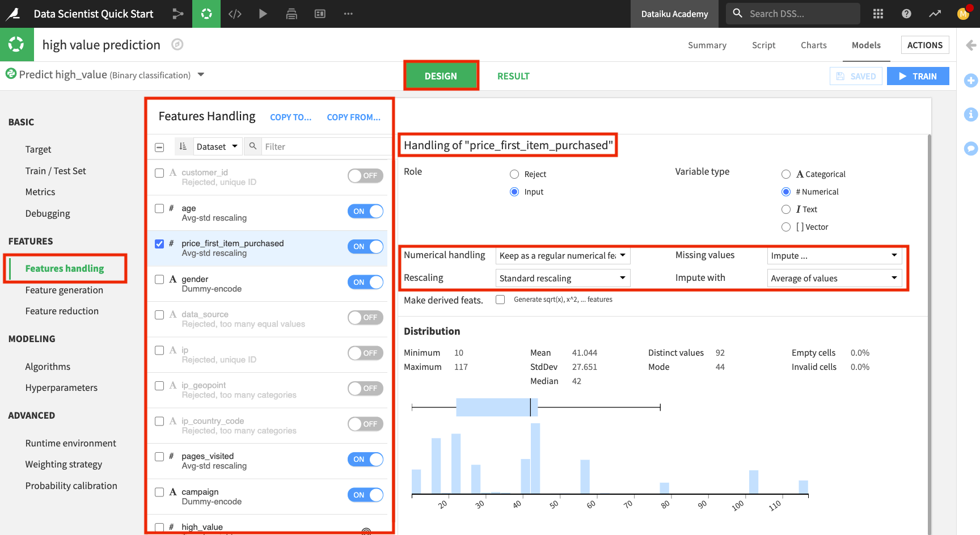Toggle the select-all features checkbox

coord(159,147)
